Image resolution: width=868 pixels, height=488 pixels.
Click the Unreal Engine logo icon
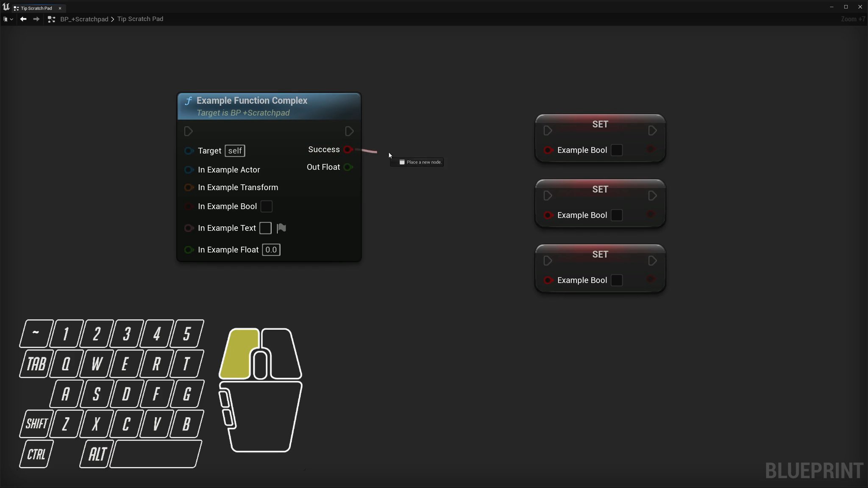6,7
